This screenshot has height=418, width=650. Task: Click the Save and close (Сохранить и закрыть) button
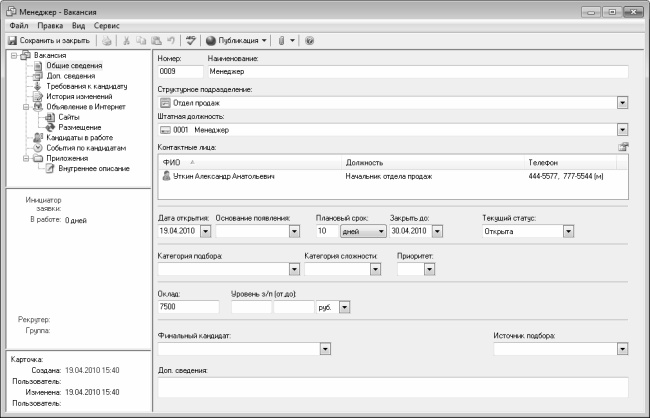point(48,41)
